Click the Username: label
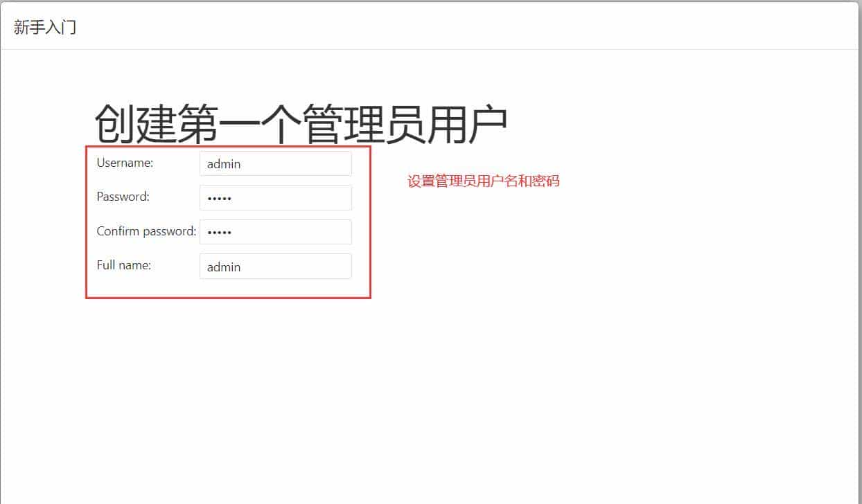Viewport: 862px width, 504px height. (125, 163)
